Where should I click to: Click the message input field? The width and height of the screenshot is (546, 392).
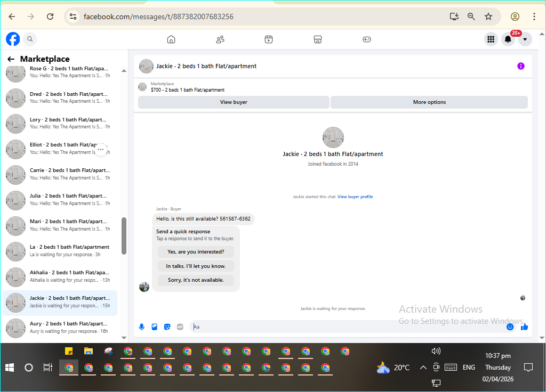click(x=348, y=326)
